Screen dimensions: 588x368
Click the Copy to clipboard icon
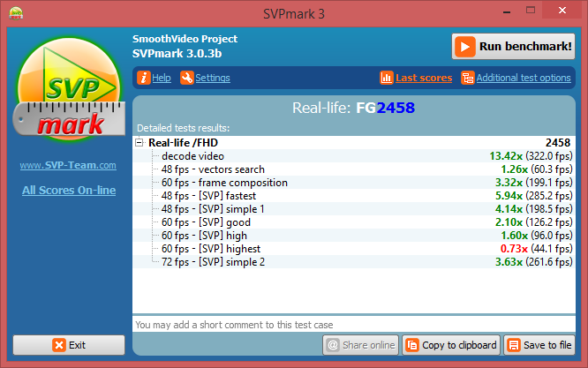412,345
